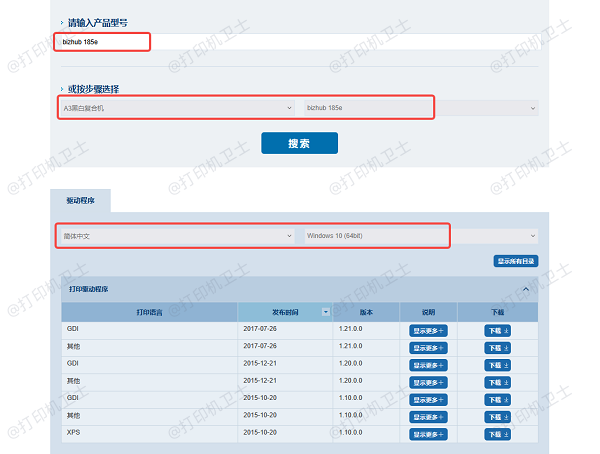Click the 打印语言 column header
The height and width of the screenshot is (454, 600).
(x=150, y=312)
